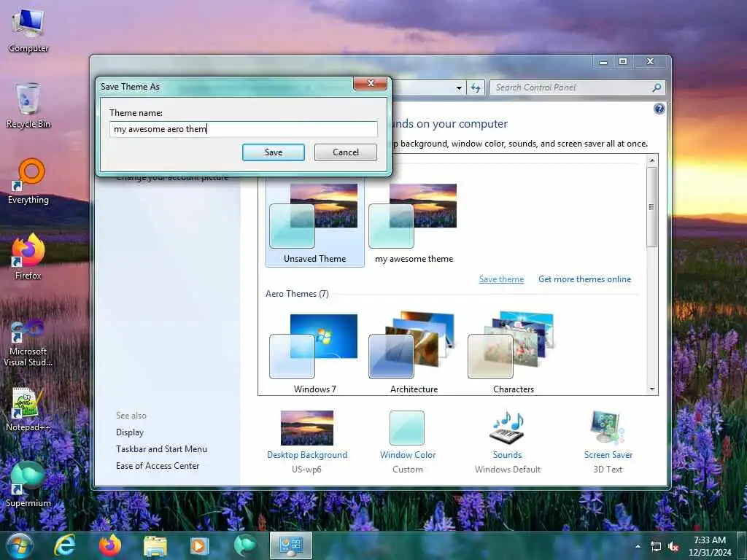This screenshot has height=560, width=747.
Task: Click the refresh button beside the address bar
Action: [x=476, y=87]
